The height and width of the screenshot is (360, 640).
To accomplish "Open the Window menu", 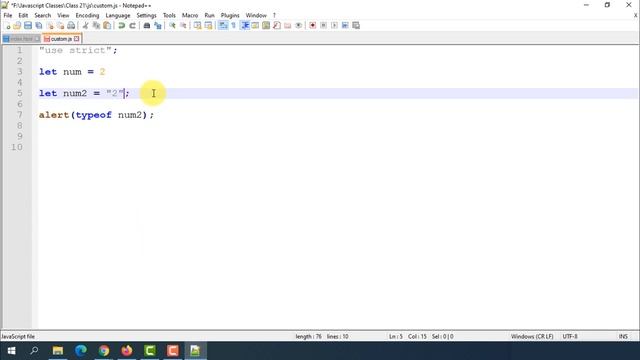I will pos(256,16).
